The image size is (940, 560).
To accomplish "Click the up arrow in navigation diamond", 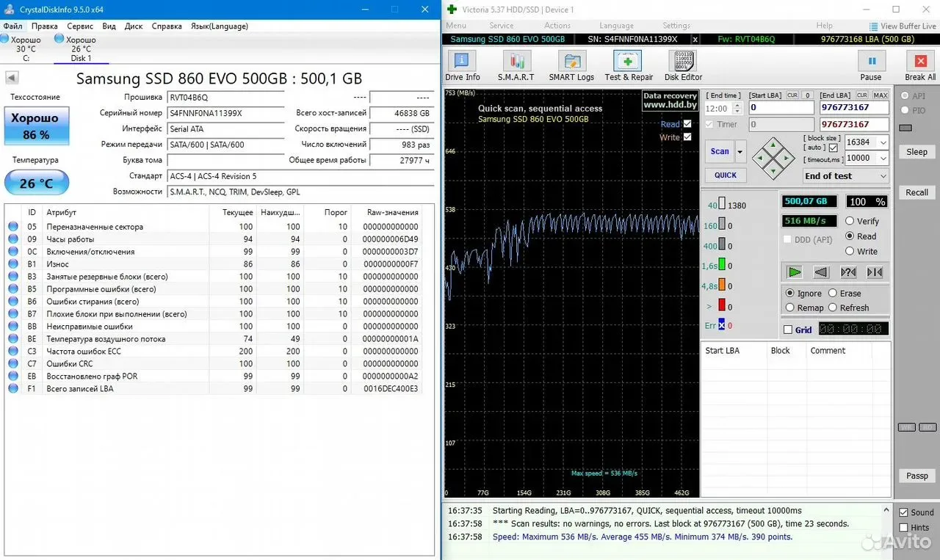I will [773, 144].
